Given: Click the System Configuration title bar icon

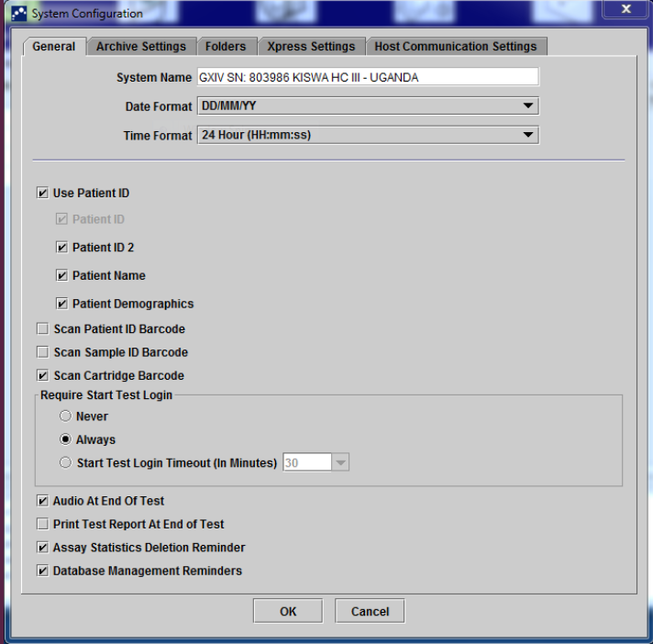Looking at the screenshot, I should point(18,14).
